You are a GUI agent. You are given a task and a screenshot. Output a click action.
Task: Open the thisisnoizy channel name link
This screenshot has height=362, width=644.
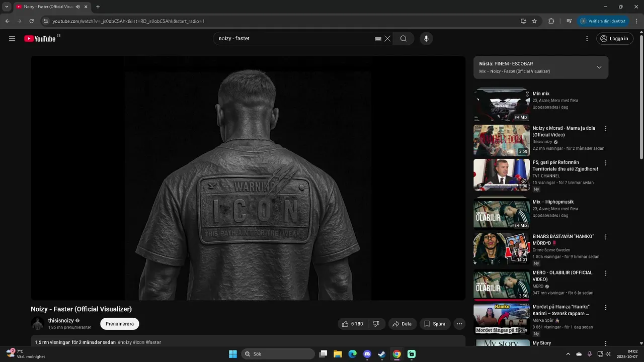(61, 320)
